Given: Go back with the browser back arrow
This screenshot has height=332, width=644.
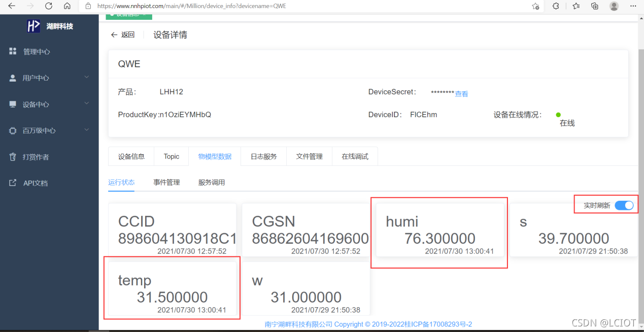Looking at the screenshot, I should click(12, 6).
